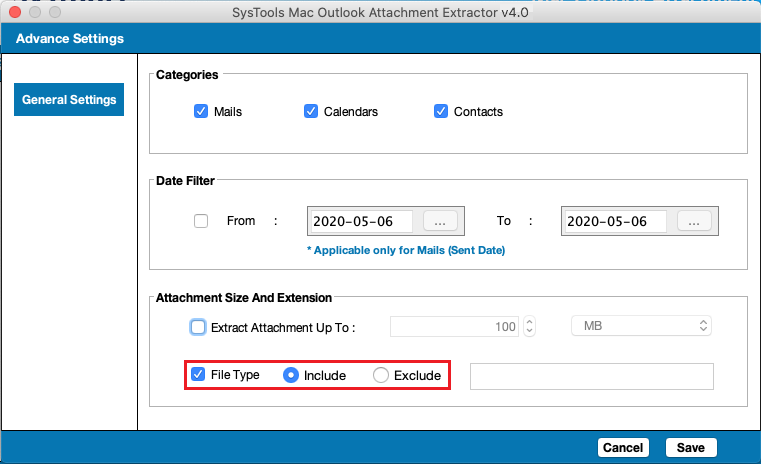
Task: Click the attachment size value field showing 100
Action: point(454,326)
